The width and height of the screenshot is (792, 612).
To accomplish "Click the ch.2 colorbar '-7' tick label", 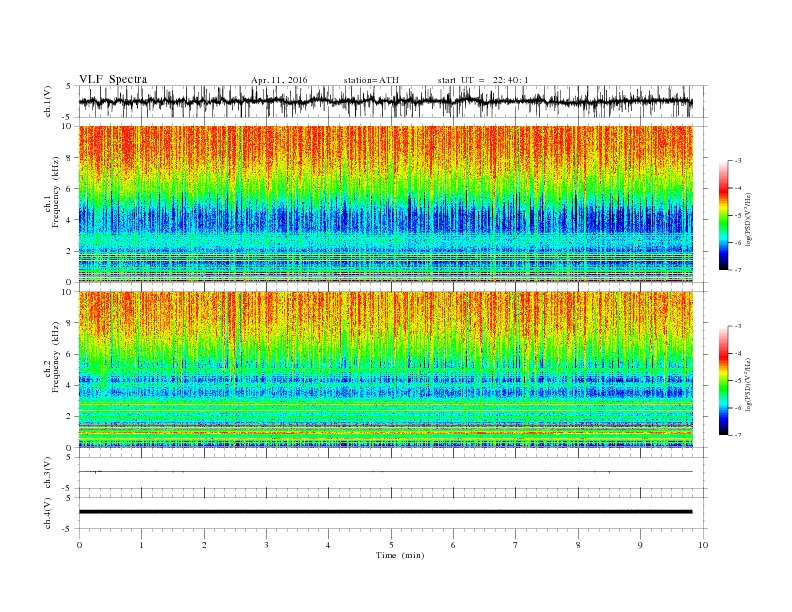I will pyautogui.click(x=737, y=435).
